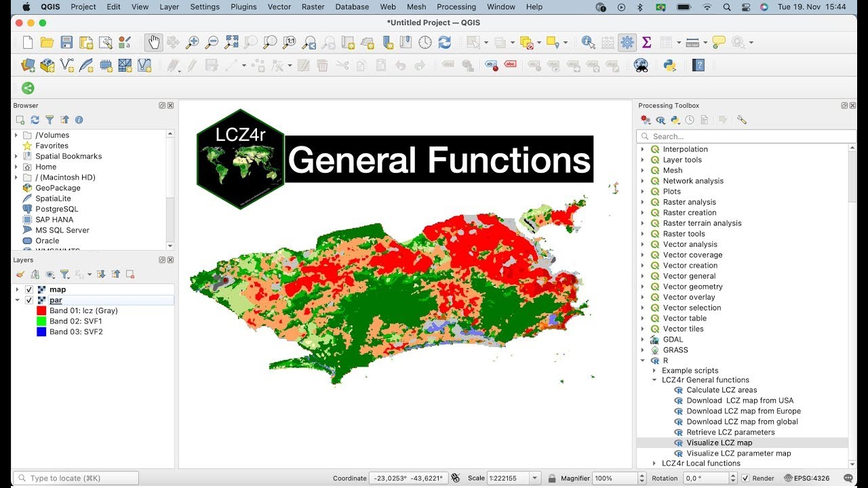
Task: Create a new project with the blank page icon
Action: (x=28, y=43)
